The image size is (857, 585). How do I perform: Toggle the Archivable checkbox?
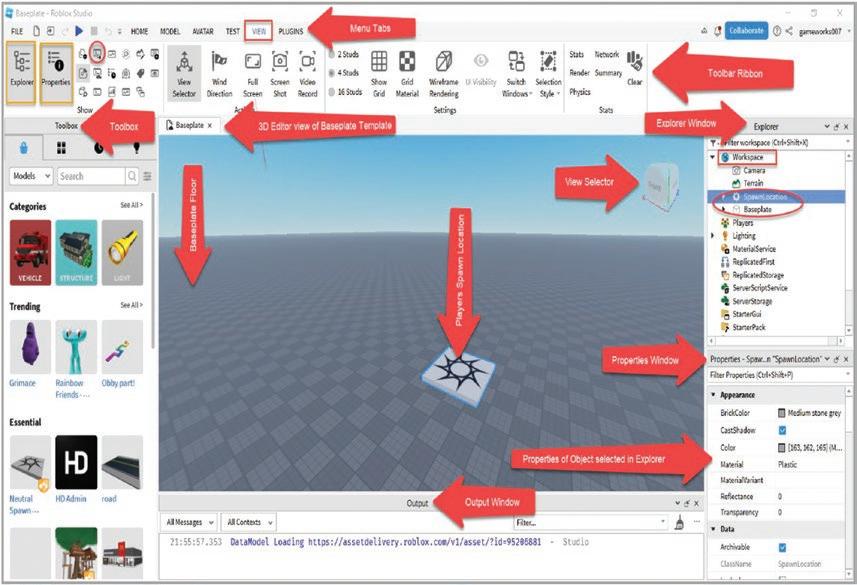[782, 547]
